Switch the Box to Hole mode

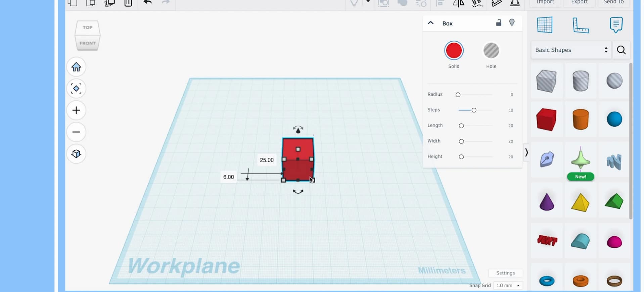click(x=491, y=51)
